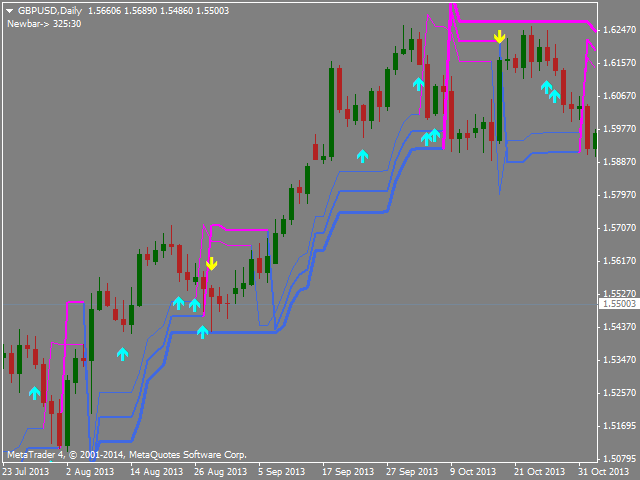The image size is (640, 480).
Task: Click the cyan arrow on the thick blue line near 26 Aug
Action: click(202, 332)
